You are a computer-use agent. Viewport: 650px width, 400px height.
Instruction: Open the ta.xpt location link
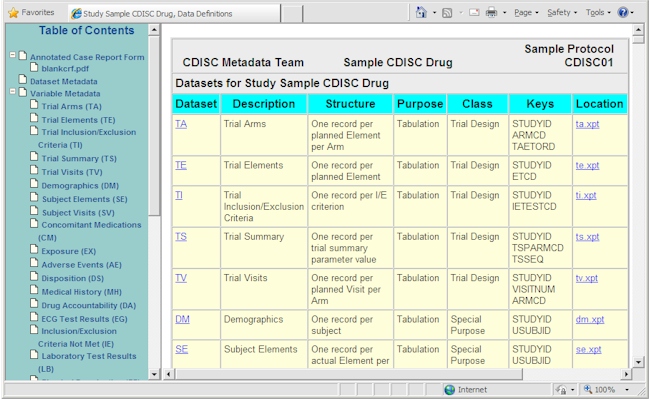pos(587,124)
